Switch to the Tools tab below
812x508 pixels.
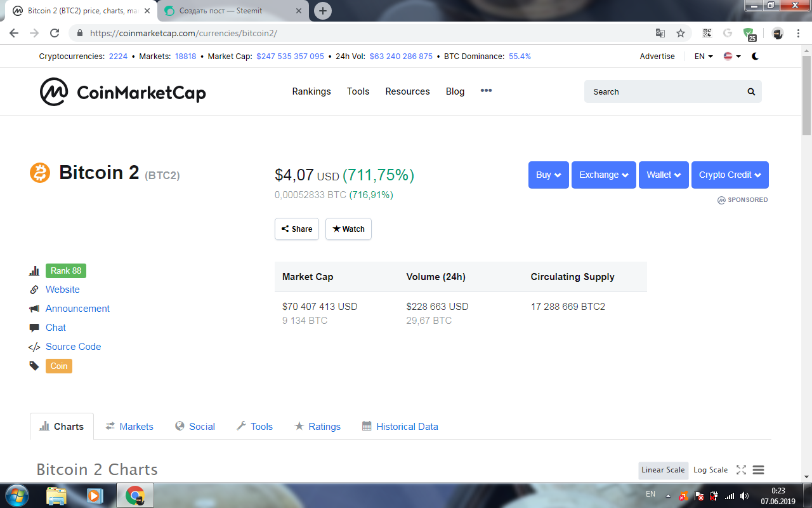[x=254, y=427]
